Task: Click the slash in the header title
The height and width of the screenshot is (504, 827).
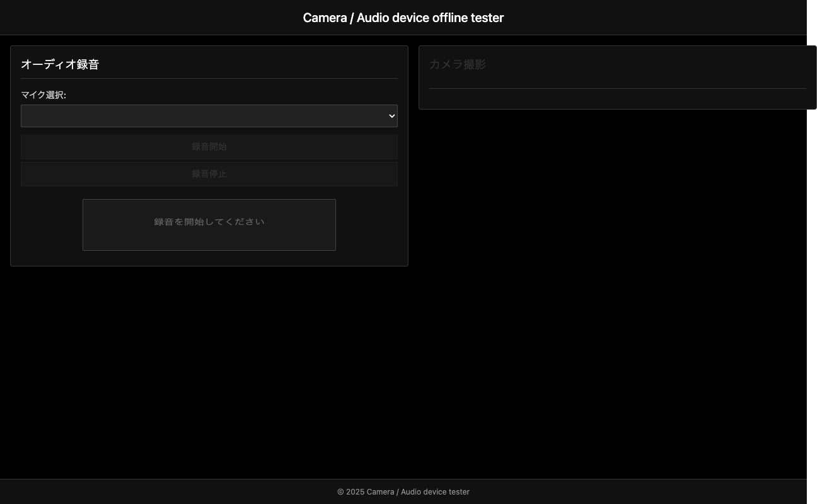Action: click(x=352, y=18)
